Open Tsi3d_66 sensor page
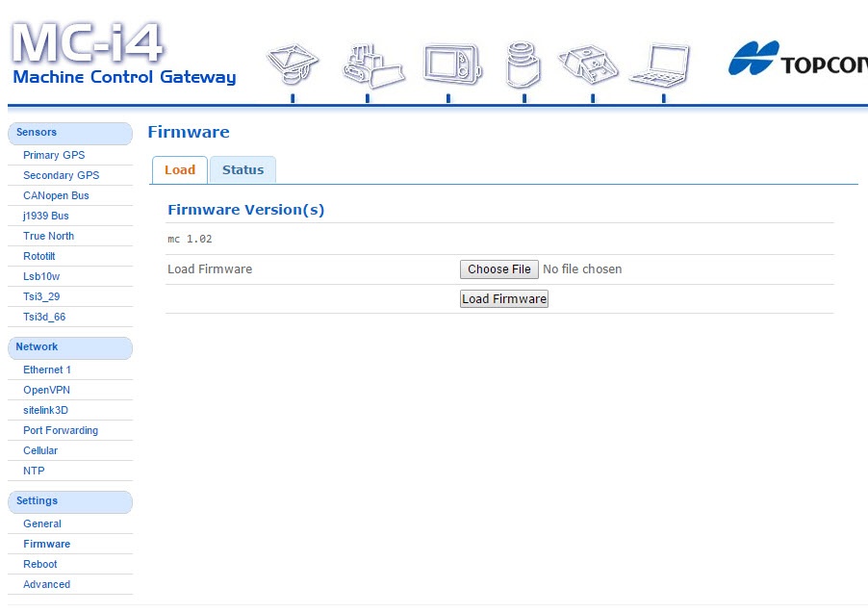This screenshot has height=613, width=868. [44, 317]
